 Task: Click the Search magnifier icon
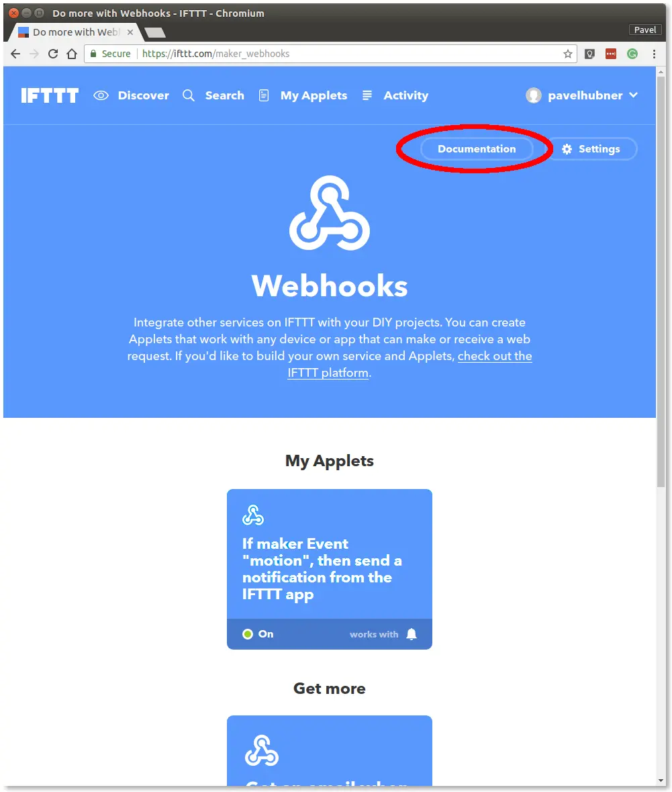click(x=189, y=95)
